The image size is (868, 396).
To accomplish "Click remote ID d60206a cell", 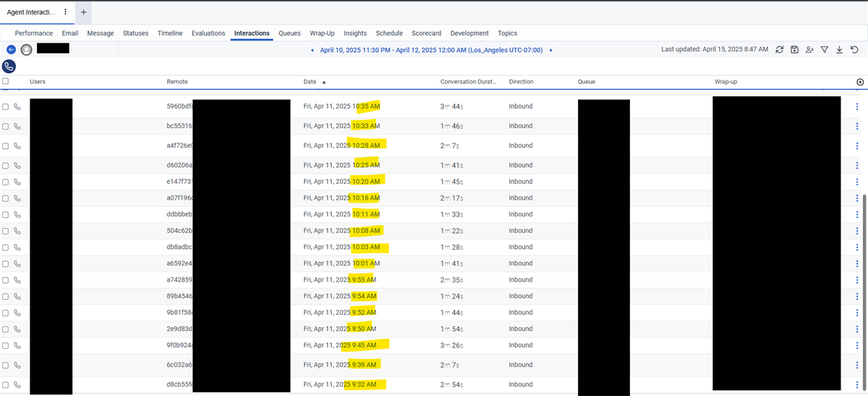I will point(180,165).
